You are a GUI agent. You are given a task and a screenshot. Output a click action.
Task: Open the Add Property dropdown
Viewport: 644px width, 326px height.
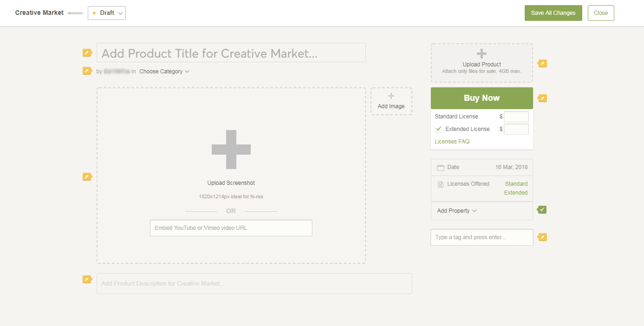pyautogui.click(x=457, y=211)
